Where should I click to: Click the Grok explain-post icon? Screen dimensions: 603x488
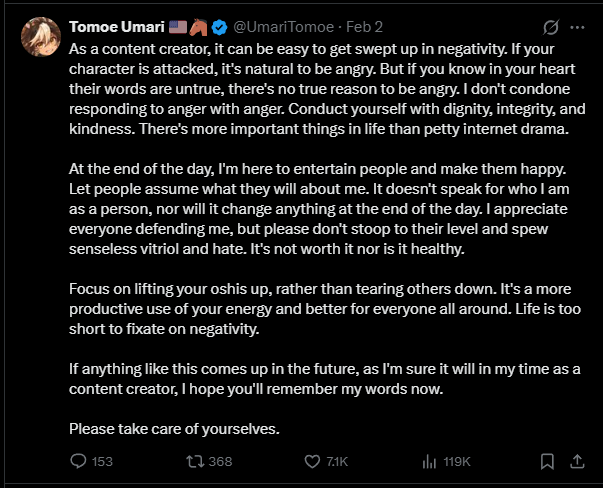[x=549, y=25]
